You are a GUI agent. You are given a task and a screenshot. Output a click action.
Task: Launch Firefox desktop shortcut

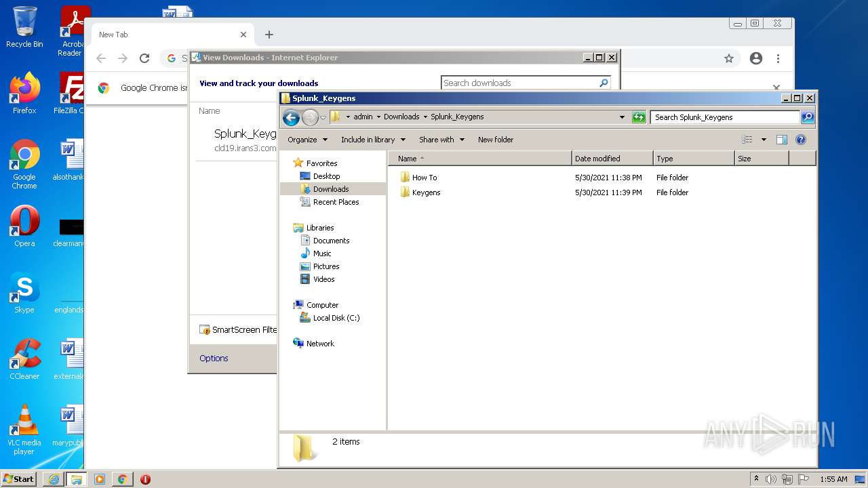click(x=24, y=94)
